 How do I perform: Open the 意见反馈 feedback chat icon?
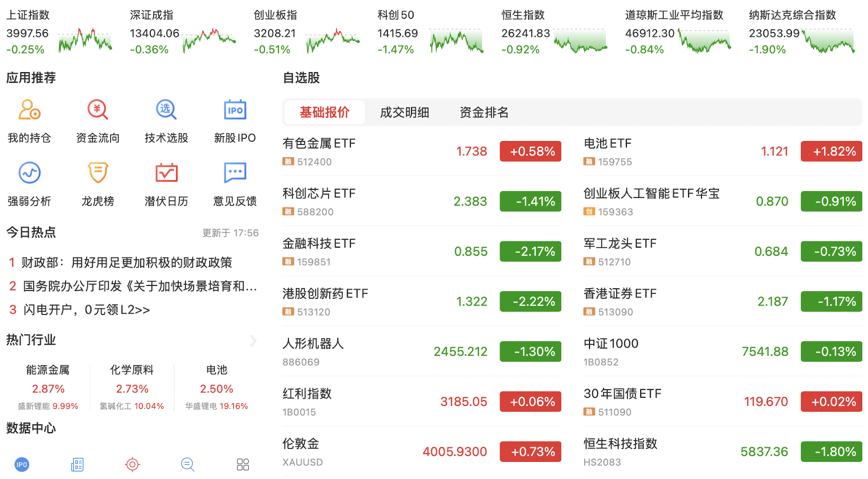click(234, 173)
